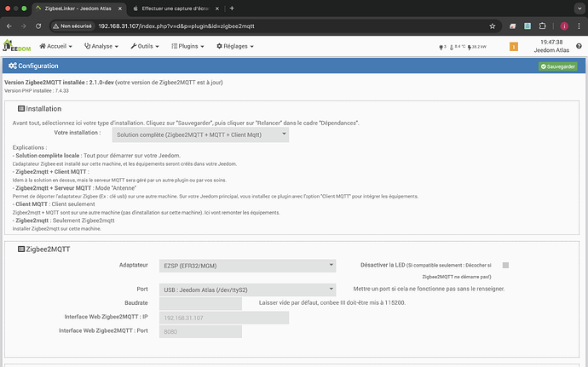Click the Non sécurisé site info badge
Image resolution: width=588 pixels, height=367 pixels.
pyautogui.click(x=72, y=26)
